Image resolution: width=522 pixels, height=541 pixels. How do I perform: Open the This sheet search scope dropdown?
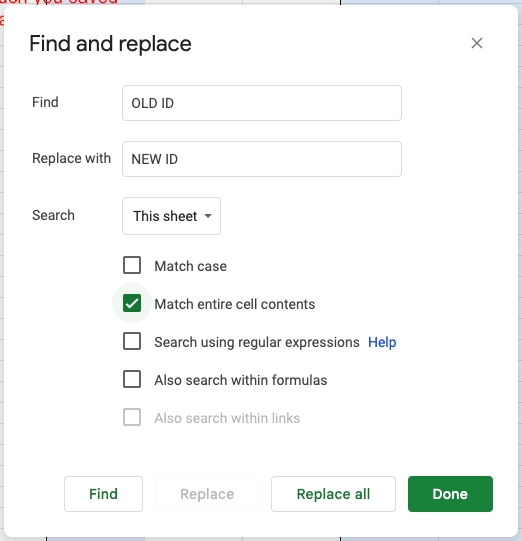(171, 216)
